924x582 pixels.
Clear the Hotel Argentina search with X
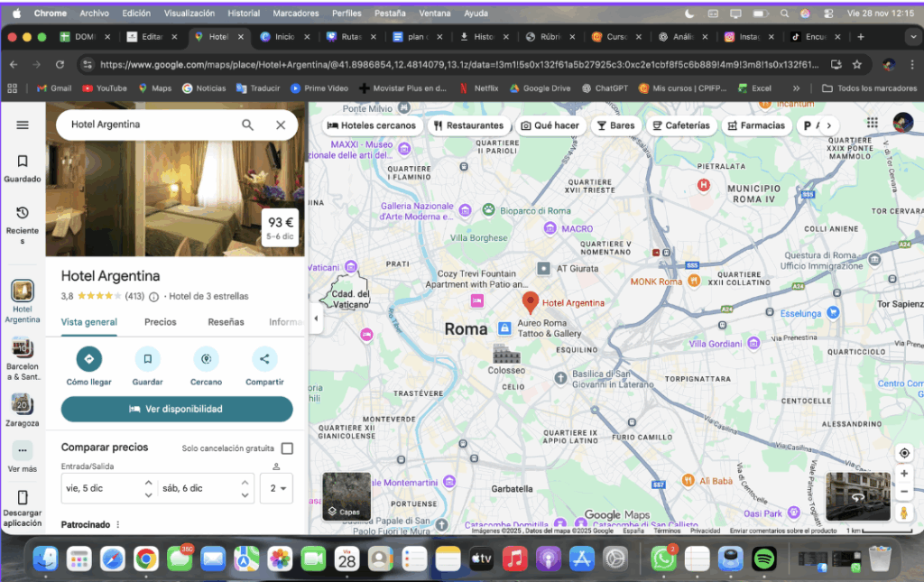pyautogui.click(x=281, y=125)
